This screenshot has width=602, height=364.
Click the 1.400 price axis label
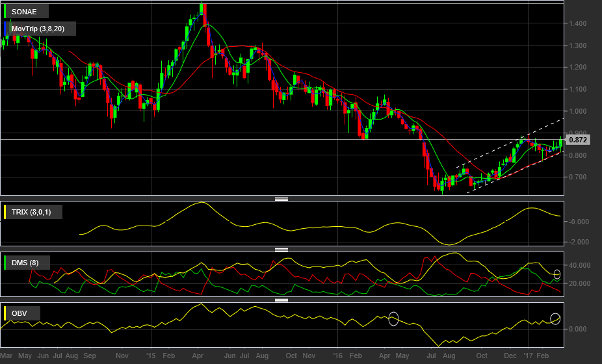(x=577, y=23)
